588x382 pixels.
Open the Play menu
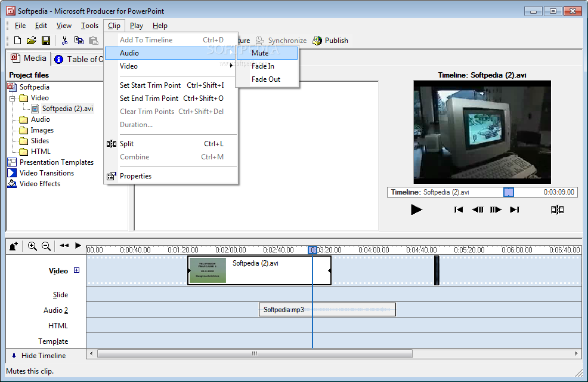(137, 26)
